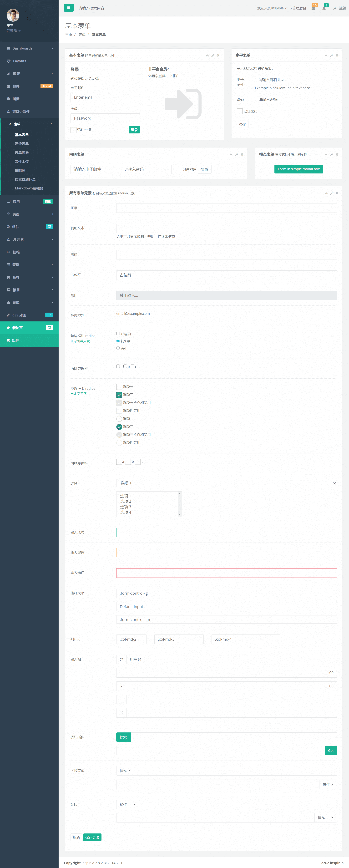The image size is (349, 868).
Task: Check the 必选项 checkbox
Action: tap(118, 334)
